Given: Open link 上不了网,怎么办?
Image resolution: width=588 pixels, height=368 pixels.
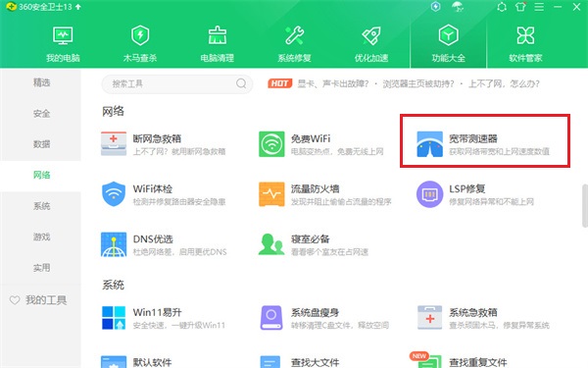Looking at the screenshot, I should click(504, 83).
